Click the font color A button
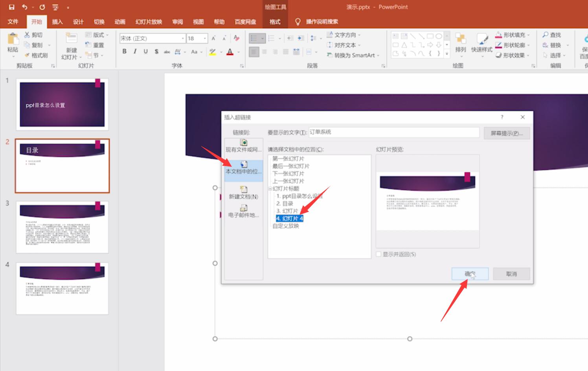The height and width of the screenshot is (371, 588). pos(230,52)
